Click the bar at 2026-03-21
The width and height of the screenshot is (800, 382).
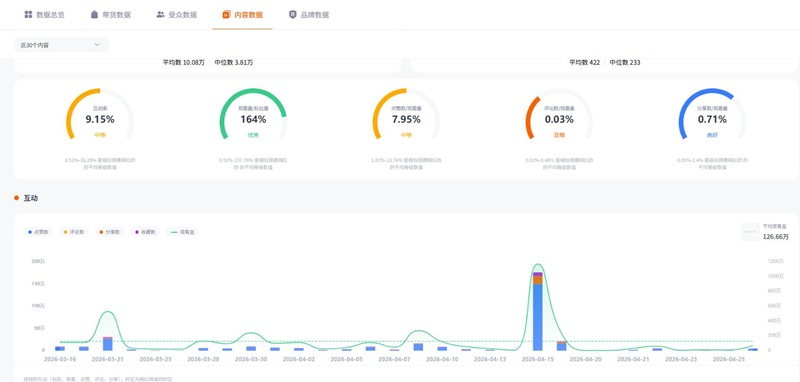click(107, 344)
